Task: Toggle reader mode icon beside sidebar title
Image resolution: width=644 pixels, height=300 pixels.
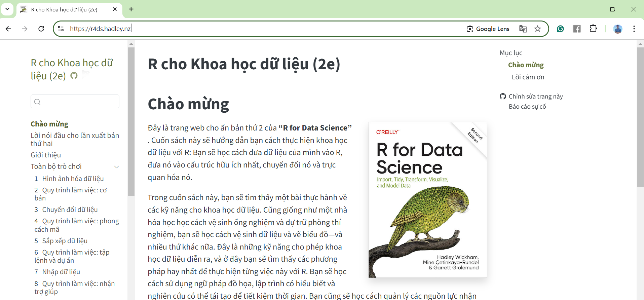Action: coord(85,75)
